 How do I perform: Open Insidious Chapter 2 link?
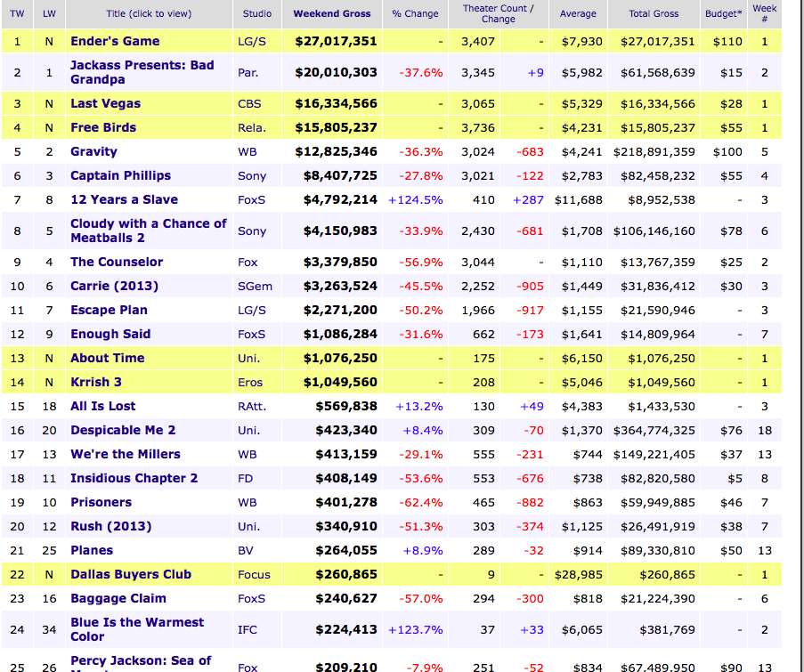point(134,478)
